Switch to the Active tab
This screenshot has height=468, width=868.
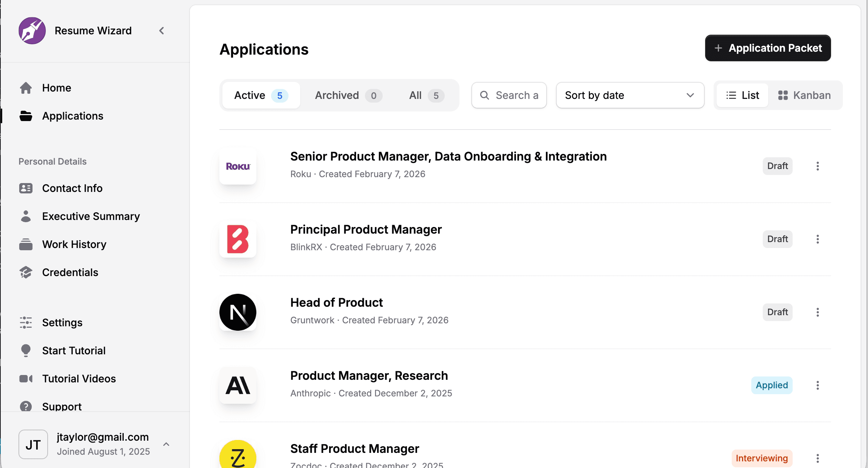[261, 95]
